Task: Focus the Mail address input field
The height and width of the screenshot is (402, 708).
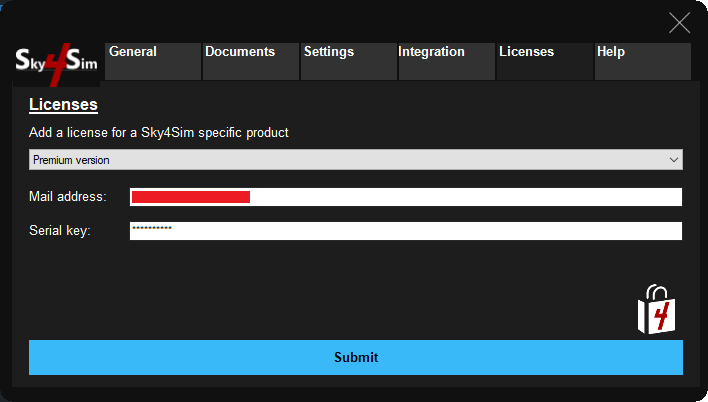Action: coord(406,197)
